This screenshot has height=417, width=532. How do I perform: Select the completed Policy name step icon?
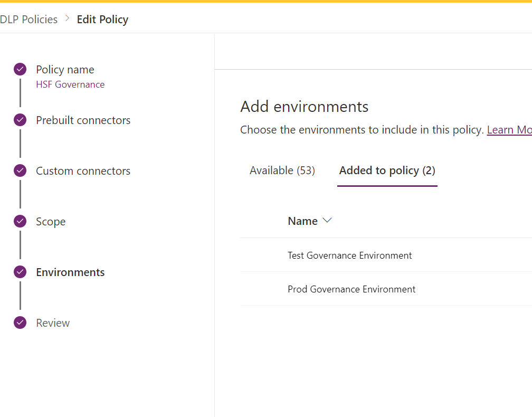tap(20, 69)
